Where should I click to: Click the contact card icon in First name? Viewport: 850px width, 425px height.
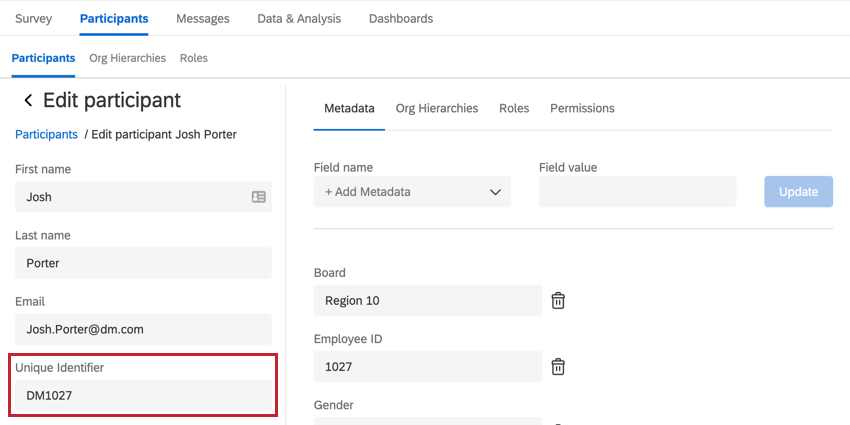259,197
